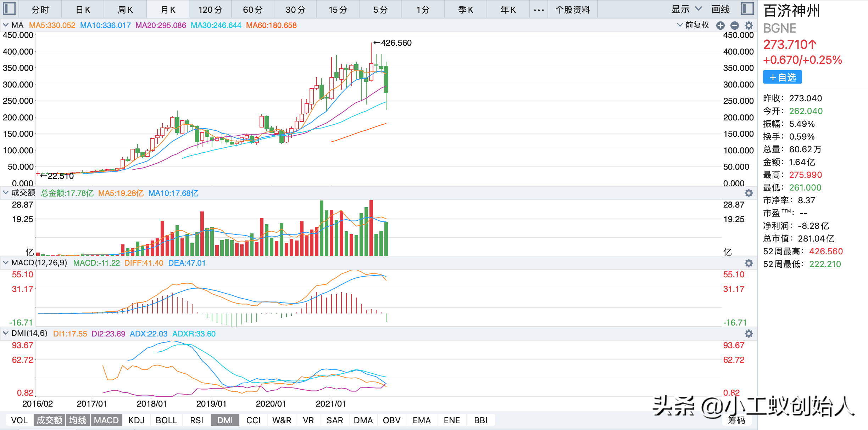Open DMI panel settings gear
Viewport: 868px width, 430px height.
749,334
